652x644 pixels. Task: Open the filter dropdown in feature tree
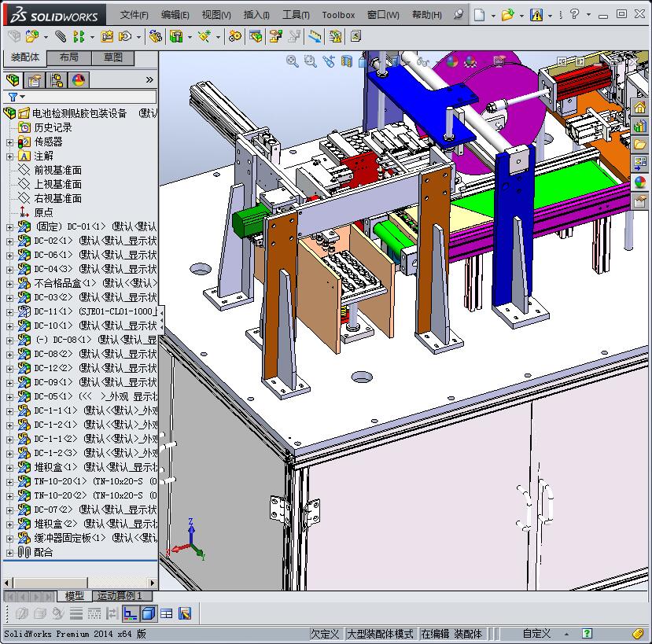point(22,97)
